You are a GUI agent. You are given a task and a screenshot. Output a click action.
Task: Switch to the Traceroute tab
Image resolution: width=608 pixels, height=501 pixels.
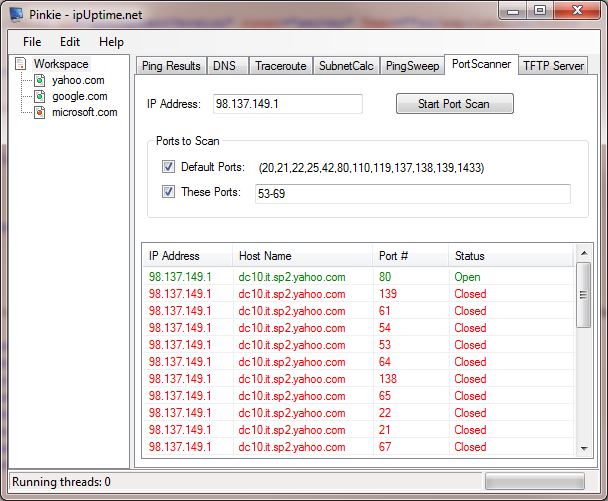pyautogui.click(x=281, y=66)
